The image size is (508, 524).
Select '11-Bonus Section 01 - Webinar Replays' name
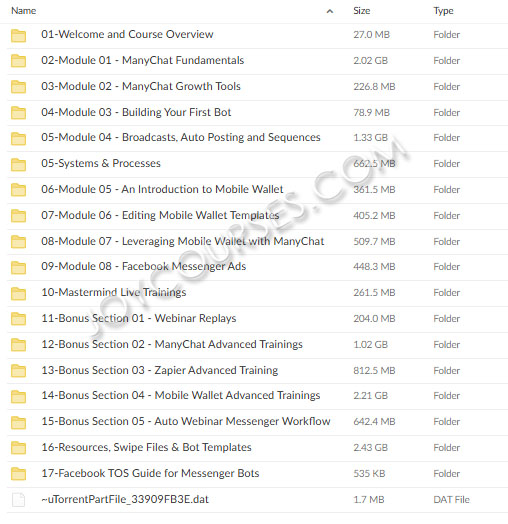139,318
